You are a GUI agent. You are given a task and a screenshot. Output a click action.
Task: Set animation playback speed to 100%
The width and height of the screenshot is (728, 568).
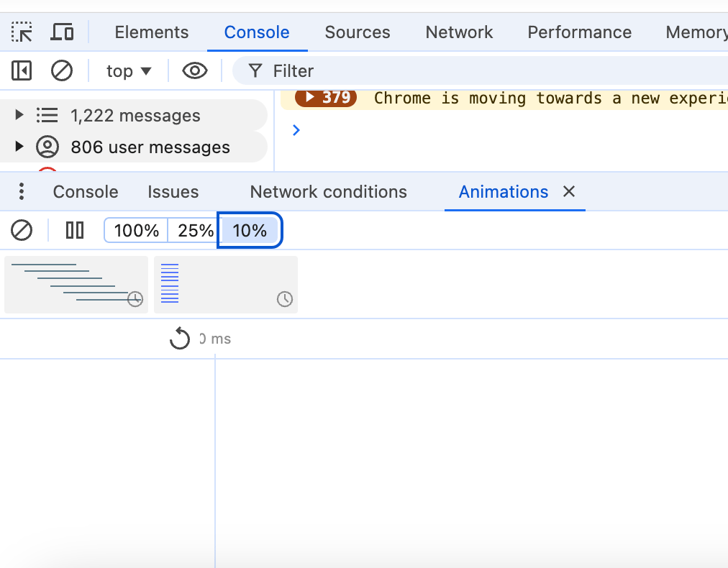click(x=136, y=231)
